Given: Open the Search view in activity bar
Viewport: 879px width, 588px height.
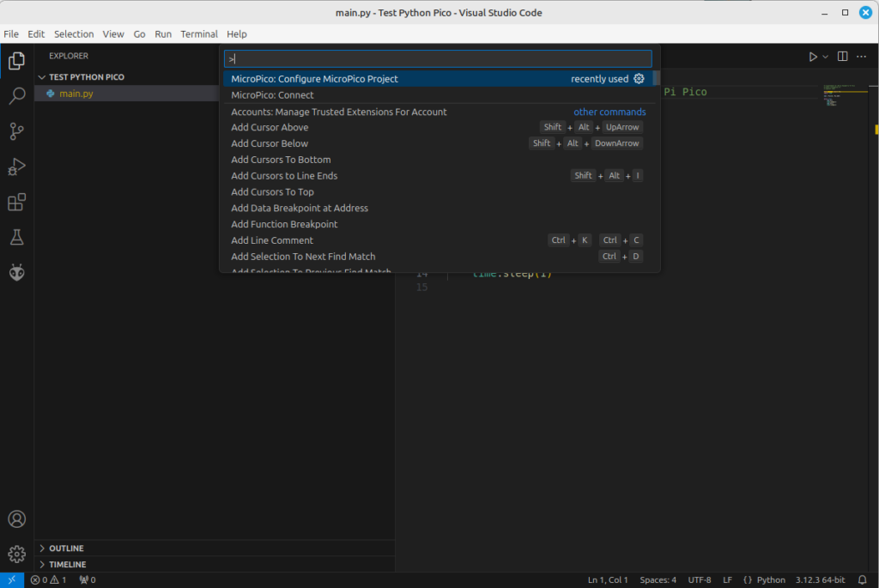Looking at the screenshot, I should [x=17, y=96].
